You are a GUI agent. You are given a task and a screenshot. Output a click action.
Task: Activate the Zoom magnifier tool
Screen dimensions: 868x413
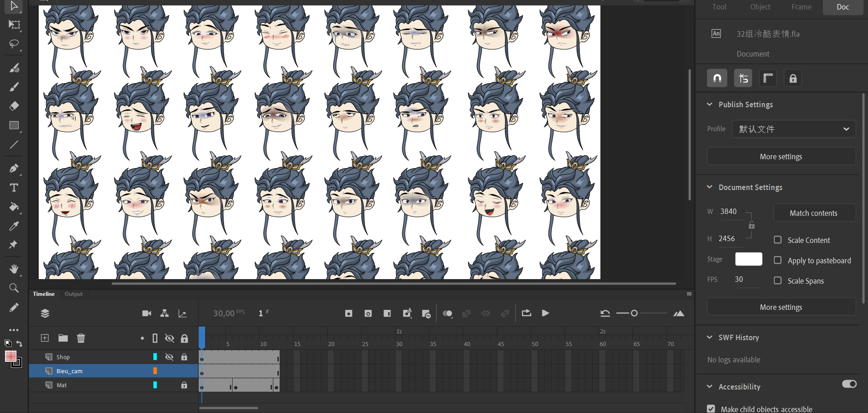[14, 288]
